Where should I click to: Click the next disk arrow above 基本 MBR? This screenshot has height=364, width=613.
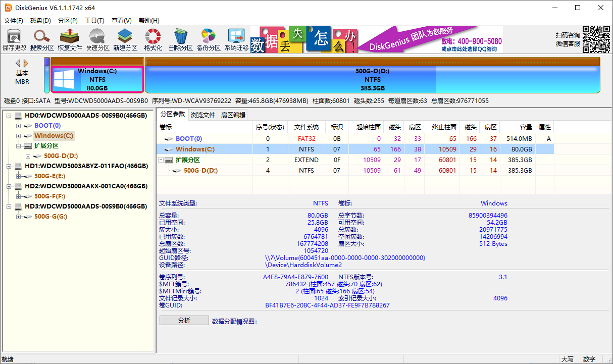(x=26, y=63)
